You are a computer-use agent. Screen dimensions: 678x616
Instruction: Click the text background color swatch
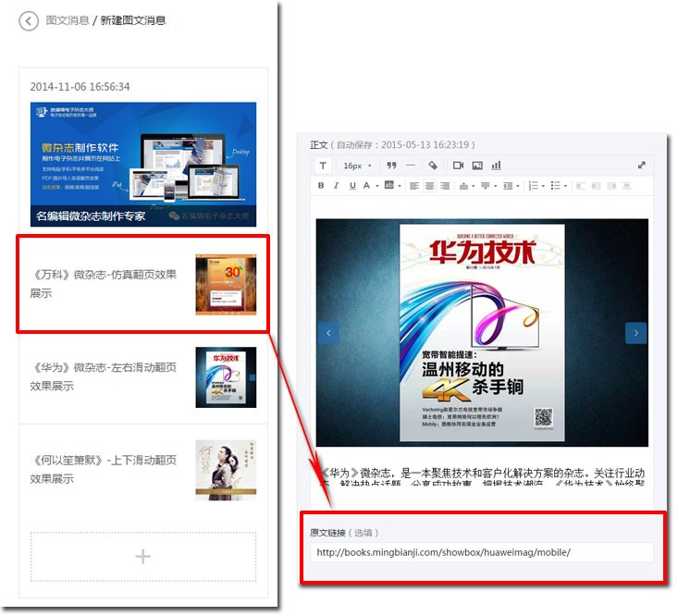[x=389, y=186]
